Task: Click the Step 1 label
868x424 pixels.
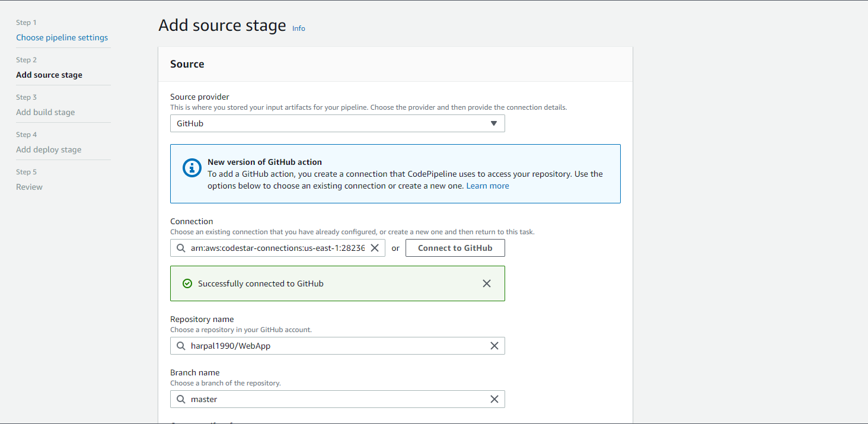Action: pos(26,23)
